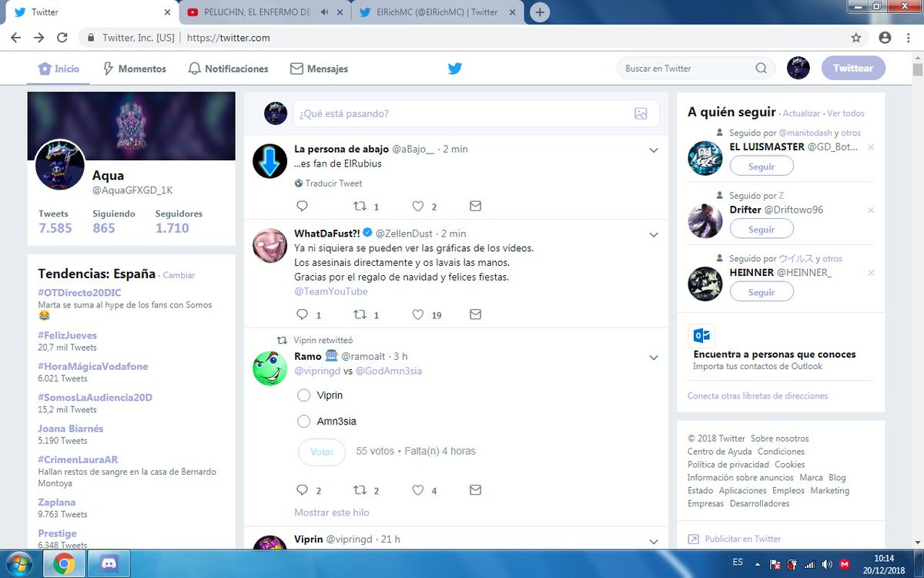924x578 pixels.
Task: Click the page vertical scrollbar thumb
Action: (x=917, y=69)
